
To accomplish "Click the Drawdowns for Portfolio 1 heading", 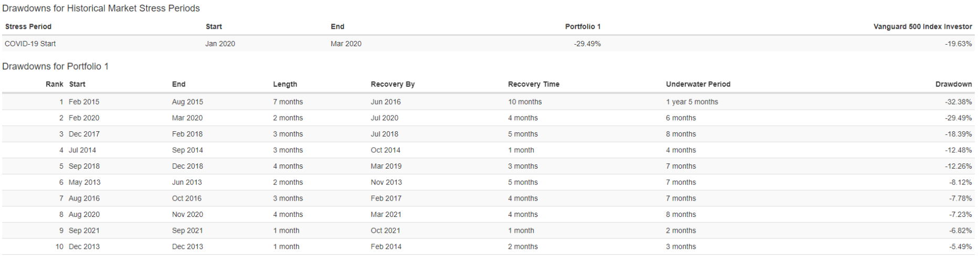I will point(55,66).
